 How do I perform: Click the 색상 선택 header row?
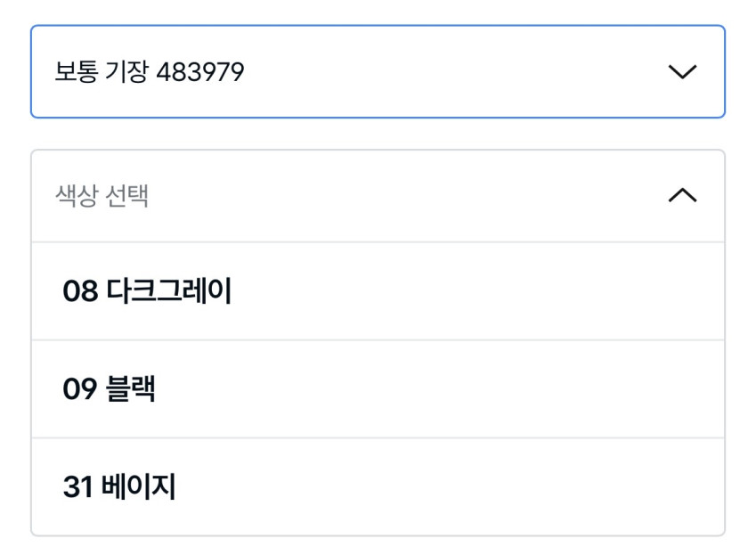378,196
